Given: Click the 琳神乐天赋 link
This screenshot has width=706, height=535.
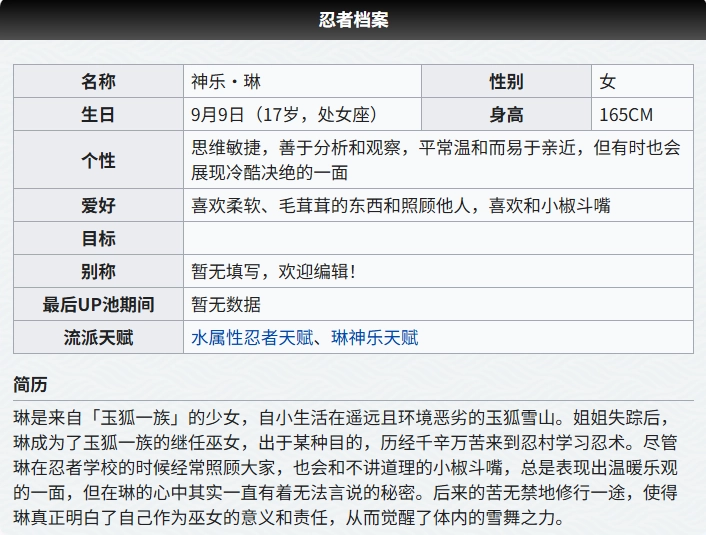Looking at the screenshot, I should [x=375, y=338].
